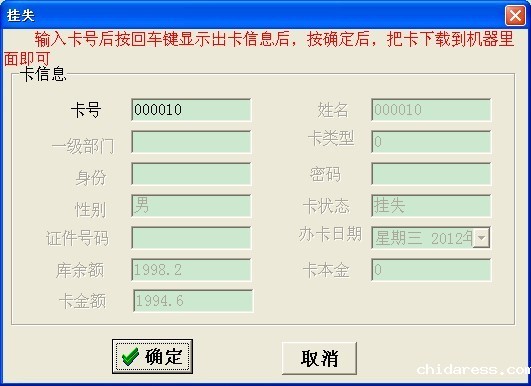Image resolution: width=531 pixels, height=386 pixels.
Task: Cancel the dialog with 取消
Action: point(319,358)
